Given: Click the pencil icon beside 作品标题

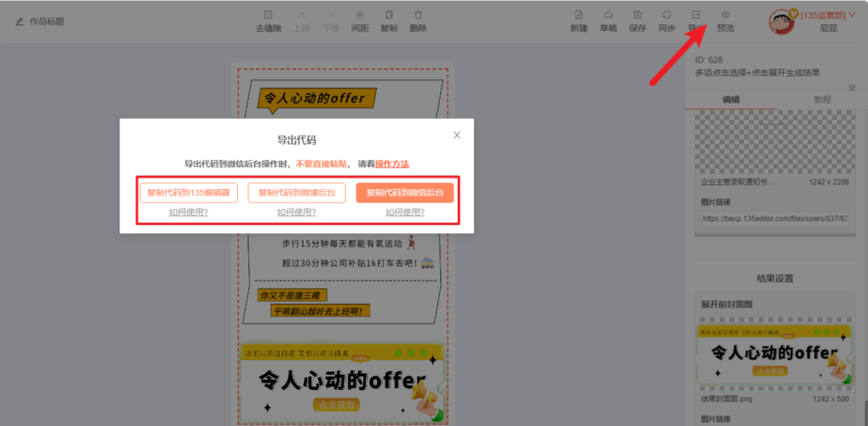Looking at the screenshot, I should pyautogui.click(x=20, y=22).
